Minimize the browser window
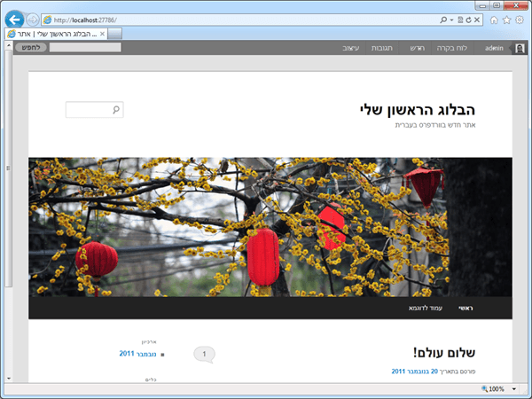Viewport: 532px width, 399px height. 482,5
